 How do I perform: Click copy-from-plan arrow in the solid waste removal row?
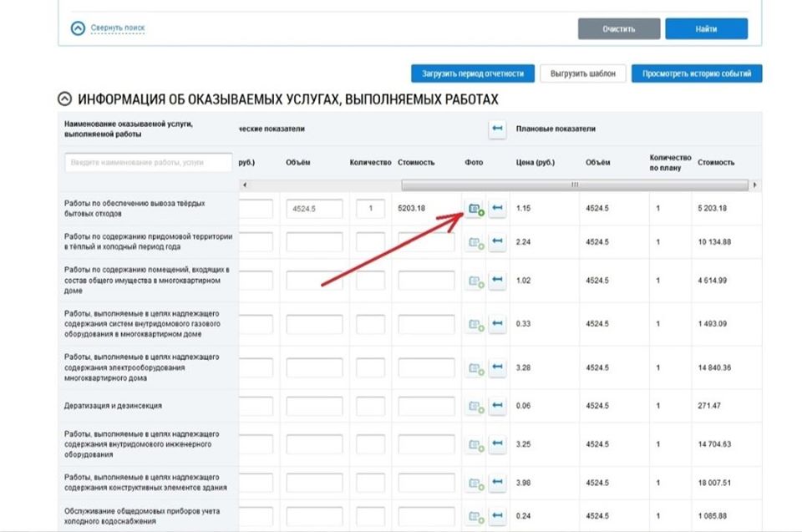point(497,209)
